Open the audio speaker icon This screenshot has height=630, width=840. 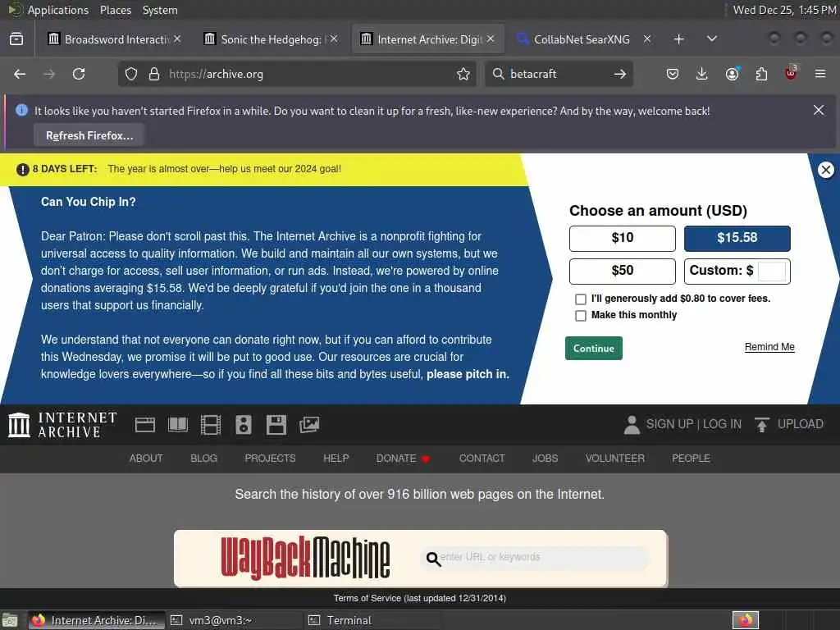243,425
